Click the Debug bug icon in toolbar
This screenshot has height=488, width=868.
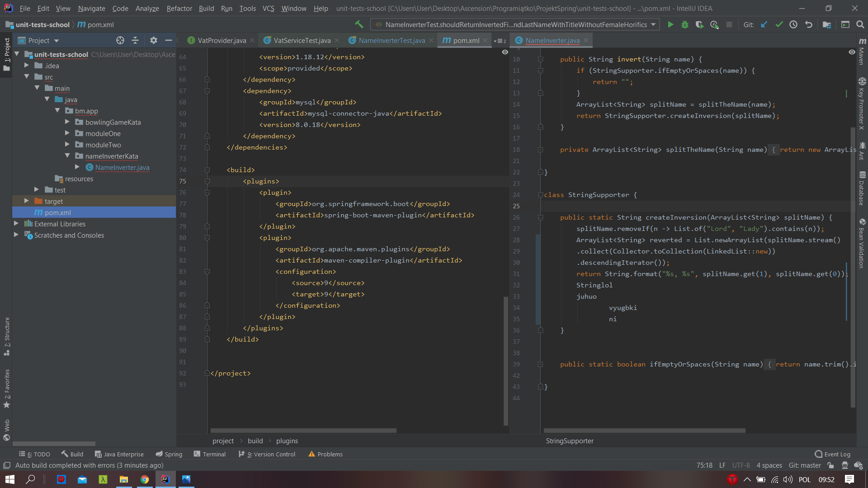(685, 25)
